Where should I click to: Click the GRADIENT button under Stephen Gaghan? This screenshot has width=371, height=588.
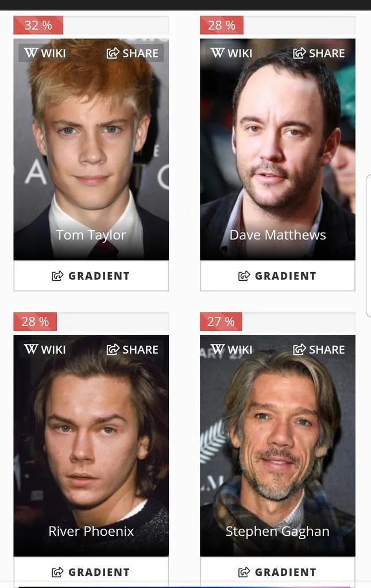[x=277, y=572]
